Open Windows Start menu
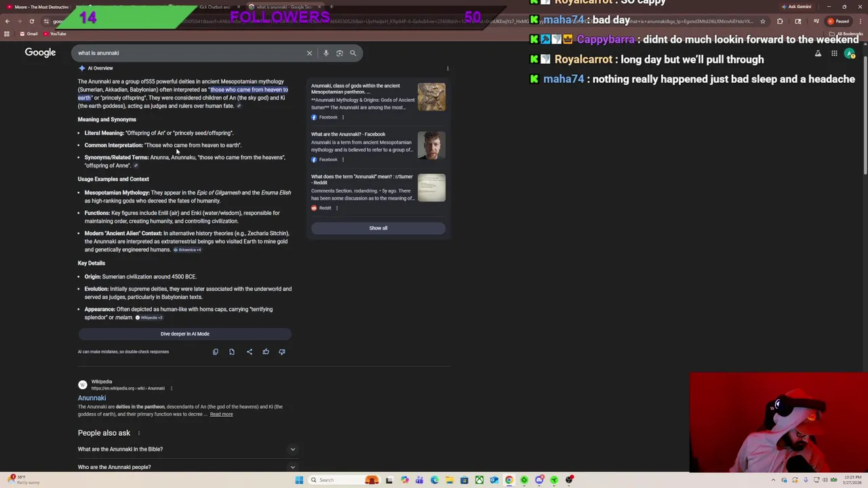 pos(299,480)
